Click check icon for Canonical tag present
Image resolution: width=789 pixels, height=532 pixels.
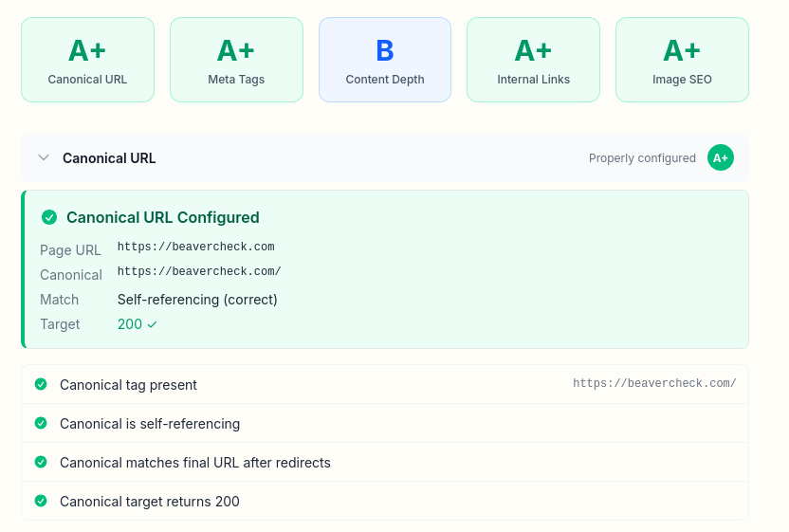[x=41, y=384]
